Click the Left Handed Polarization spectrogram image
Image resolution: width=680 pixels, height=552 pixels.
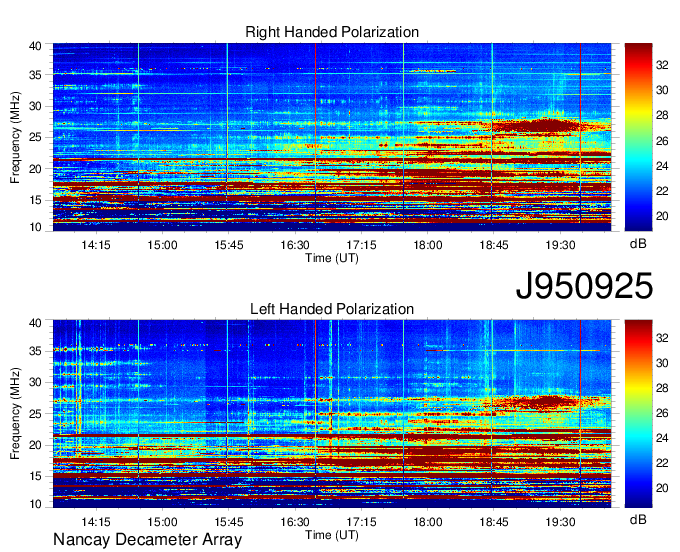pos(332,413)
